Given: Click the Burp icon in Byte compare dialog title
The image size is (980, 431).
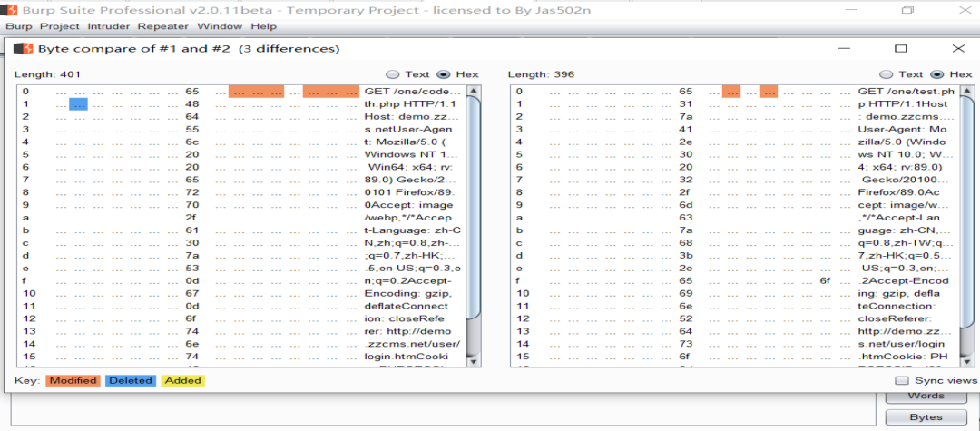Looking at the screenshot, I should (23, 49).
